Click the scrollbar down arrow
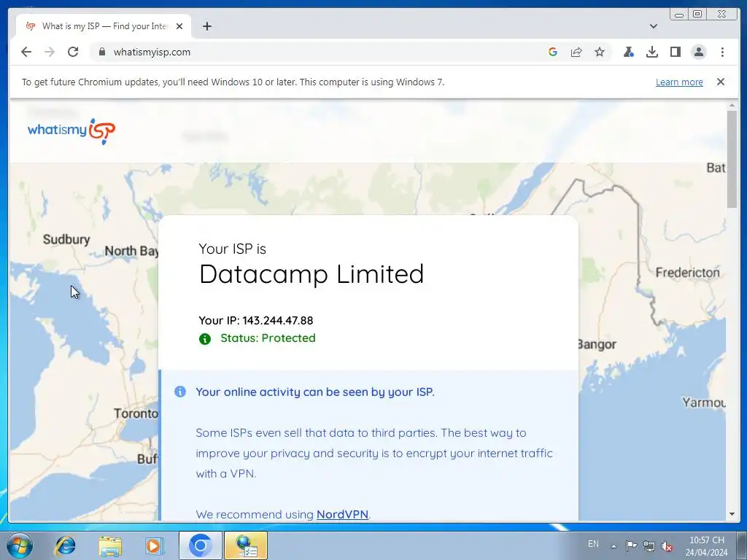This screenshot has width=747, height=560. point(732,514)
